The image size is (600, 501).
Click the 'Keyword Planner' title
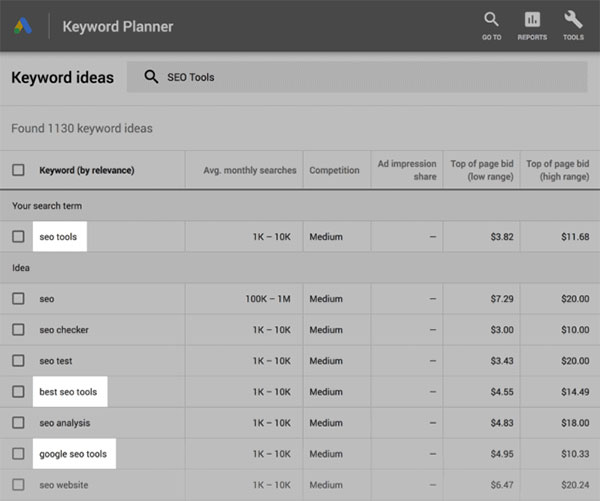click(x=118, y=26)
